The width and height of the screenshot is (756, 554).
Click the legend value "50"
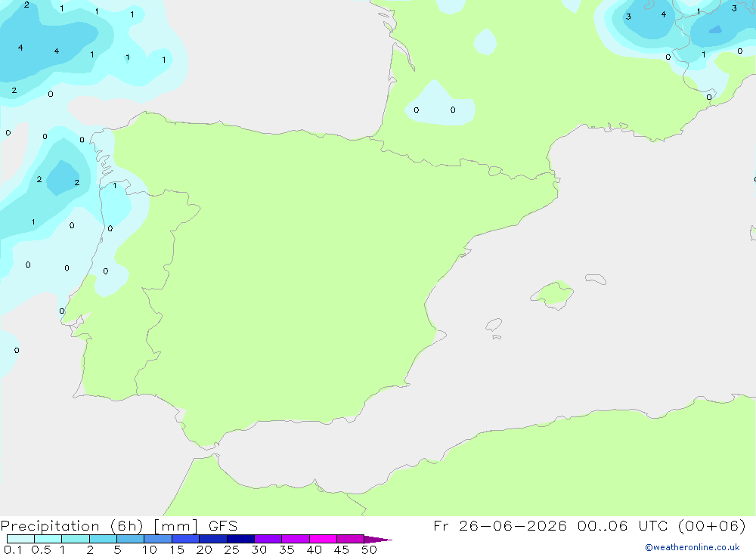point(370,549)
